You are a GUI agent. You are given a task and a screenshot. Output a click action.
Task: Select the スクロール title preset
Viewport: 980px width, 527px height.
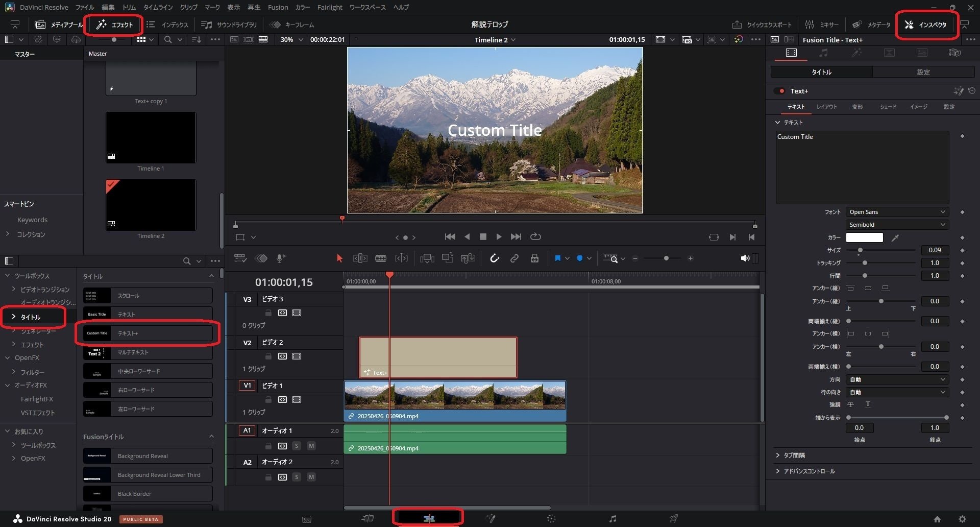click(x=148, y=296)
